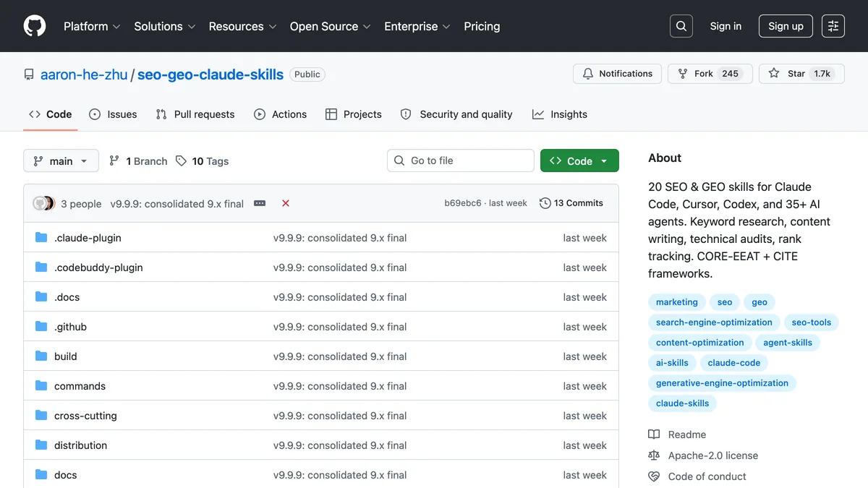
Task: Click the Sign in link
Action: 726,26
